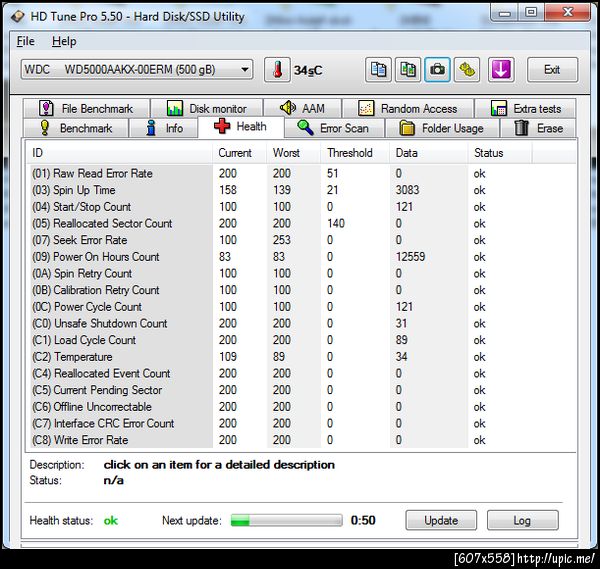The height and width of the screenshot is (569, 600).
Task: Click the purple down arrow icon
Action: pyautogui.click(x=501, y=70)
